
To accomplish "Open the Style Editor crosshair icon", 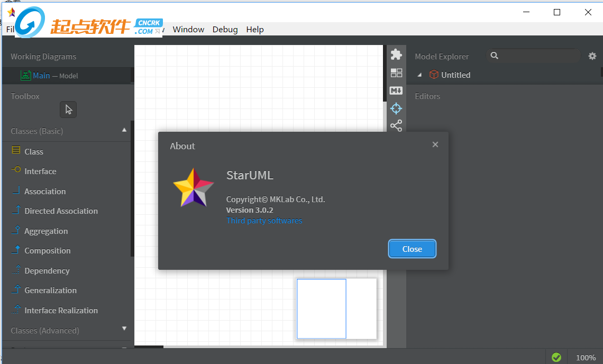I will pyautogui.click(x=396, y=108).
